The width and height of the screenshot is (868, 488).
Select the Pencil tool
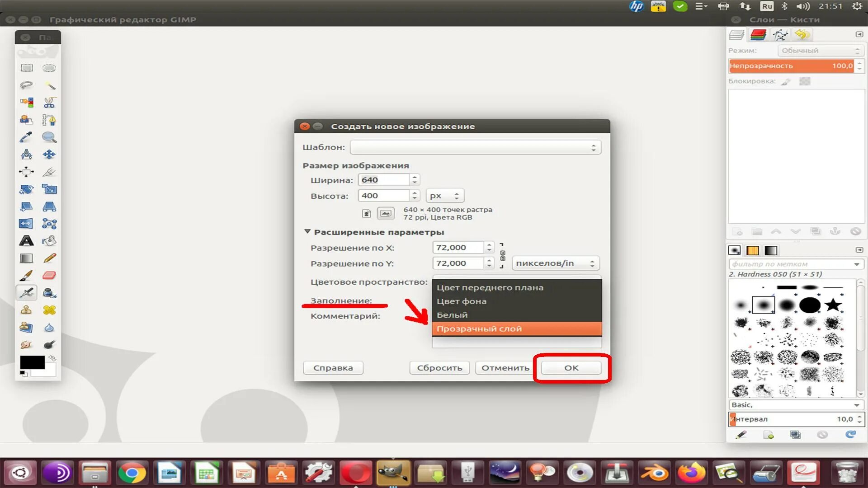[49, 258]
